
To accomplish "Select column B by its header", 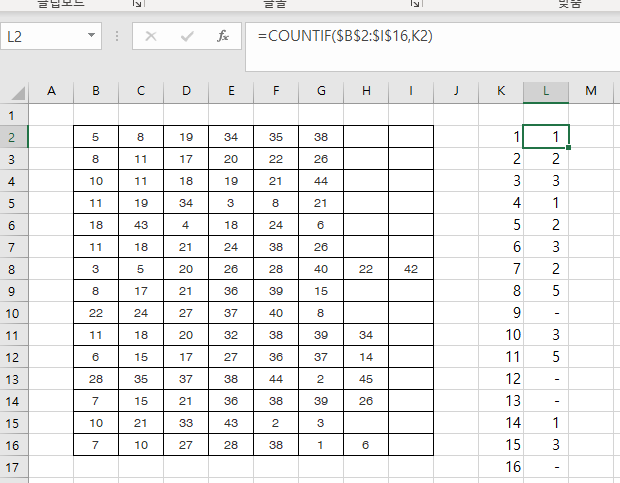I will (96, 92).
